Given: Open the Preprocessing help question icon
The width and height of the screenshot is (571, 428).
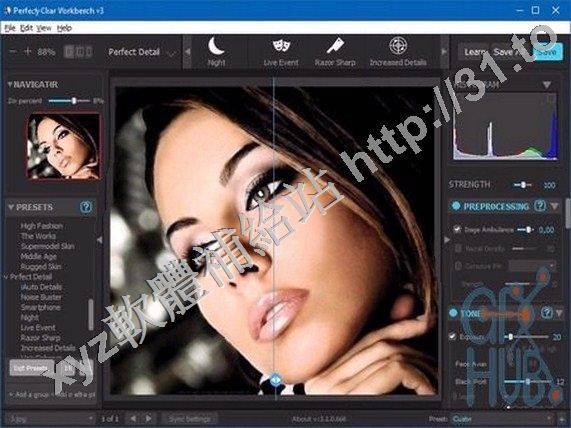Looking at the screenshot, I should point(540,206).
